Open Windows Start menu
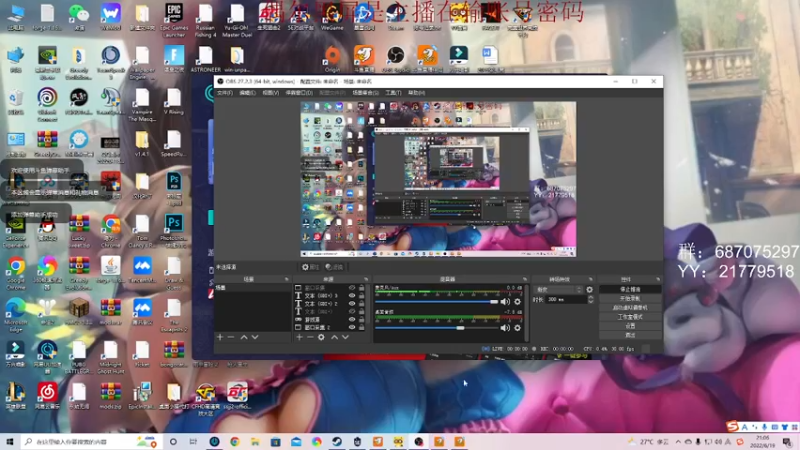Viewport: 800px width, 450px height. (x=9, y=441)
